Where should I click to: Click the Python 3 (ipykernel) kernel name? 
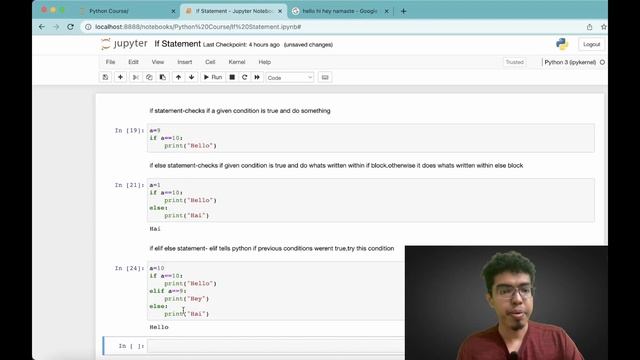[x=570, y=62]
